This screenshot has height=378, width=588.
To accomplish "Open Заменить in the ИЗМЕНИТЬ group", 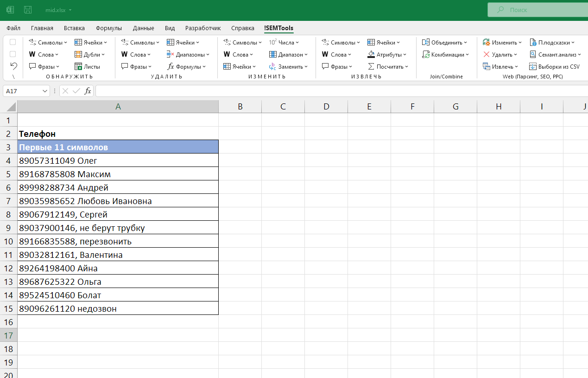I will (288, 66).
